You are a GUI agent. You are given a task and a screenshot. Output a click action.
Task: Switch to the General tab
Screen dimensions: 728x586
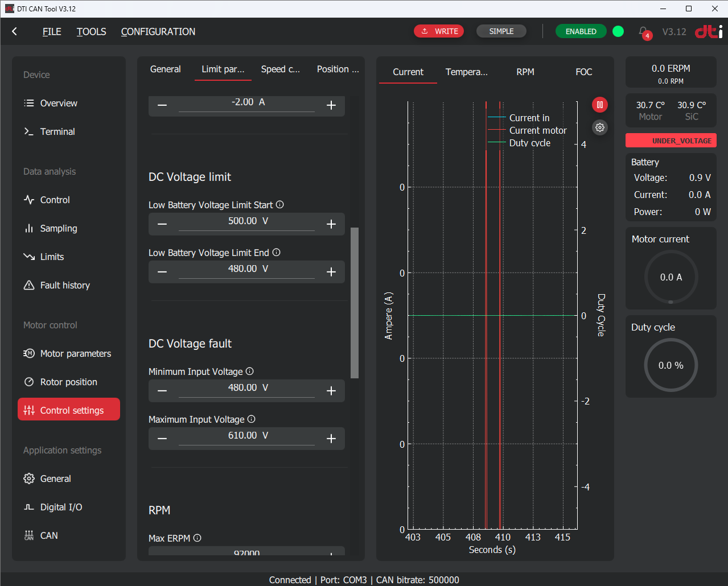[166, 69]
